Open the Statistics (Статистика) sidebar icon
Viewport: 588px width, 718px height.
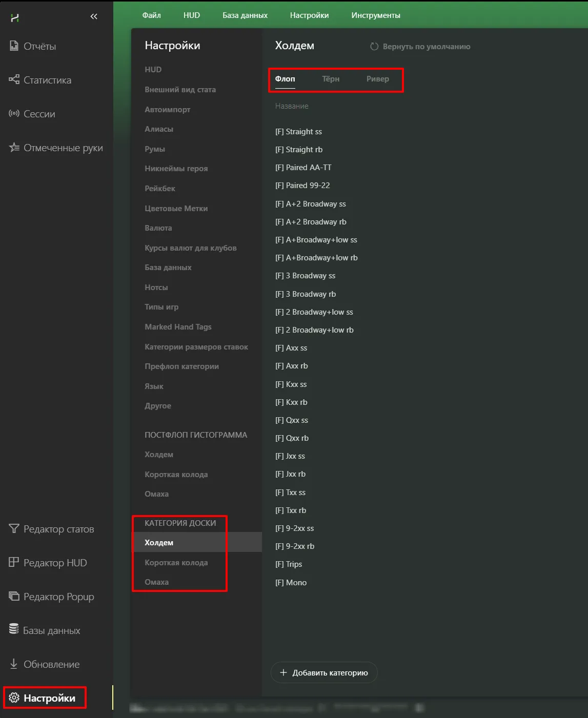[14, 80]
